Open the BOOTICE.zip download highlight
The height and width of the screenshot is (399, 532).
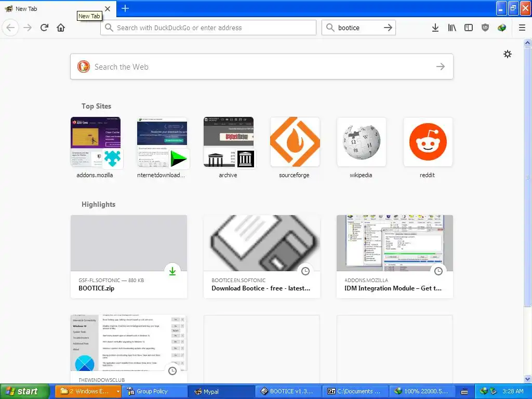coord(129,257)
